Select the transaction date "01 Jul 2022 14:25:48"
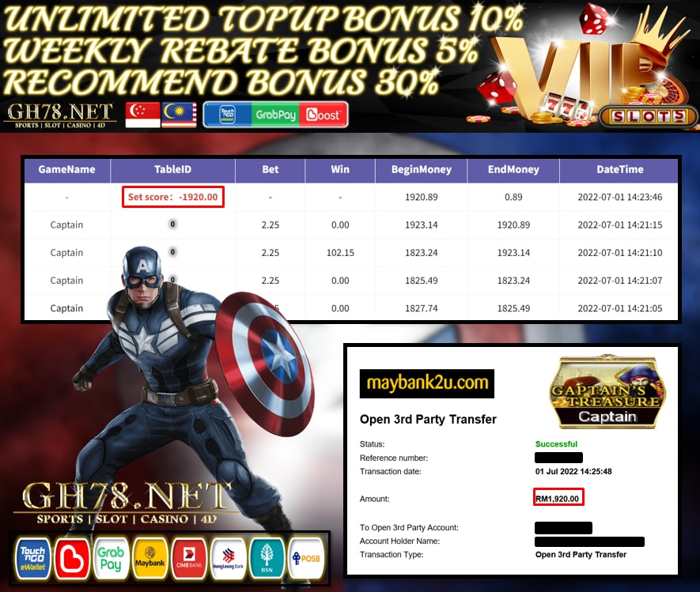Viewport: 700px width, 592px height. (x=573, y=472)
